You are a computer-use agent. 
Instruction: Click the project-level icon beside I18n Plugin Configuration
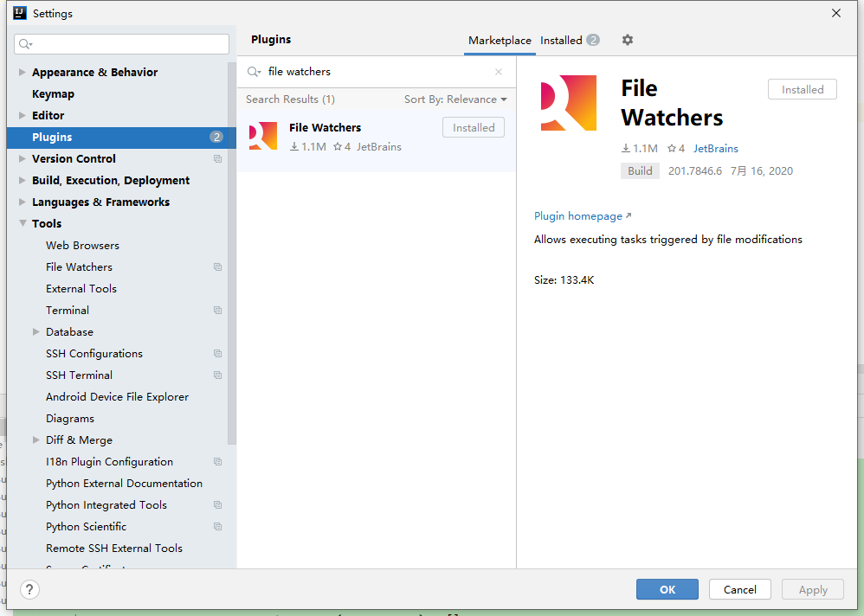(217, 462)
